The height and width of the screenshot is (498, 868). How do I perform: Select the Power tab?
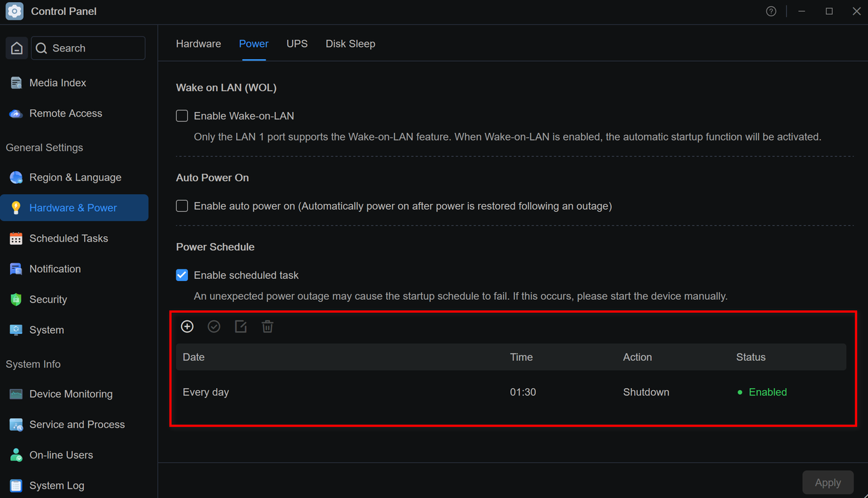pyautogui.click(x=254, y=43)
